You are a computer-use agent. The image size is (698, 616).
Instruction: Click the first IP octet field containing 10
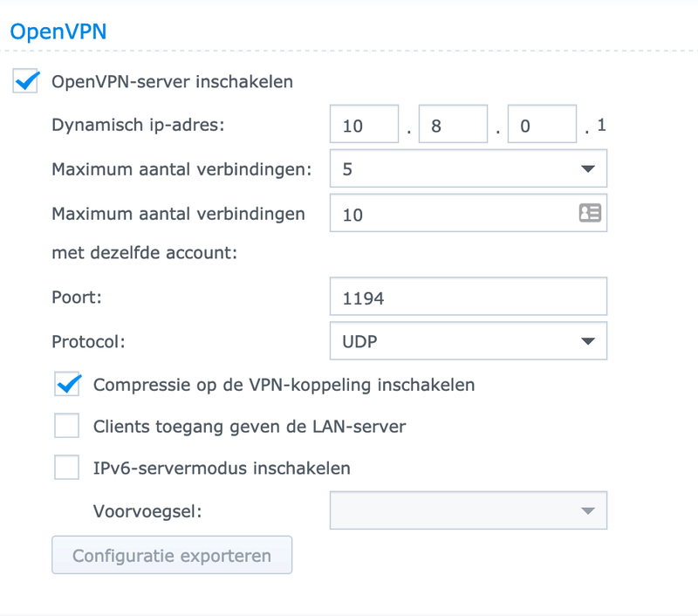pyautogui.click(x=364, y=126)
